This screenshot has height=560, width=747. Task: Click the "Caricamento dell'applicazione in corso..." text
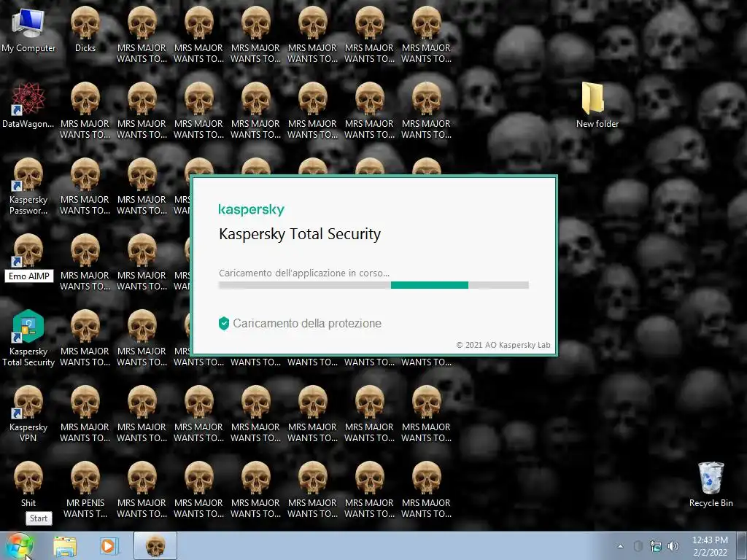pos(304,273)
